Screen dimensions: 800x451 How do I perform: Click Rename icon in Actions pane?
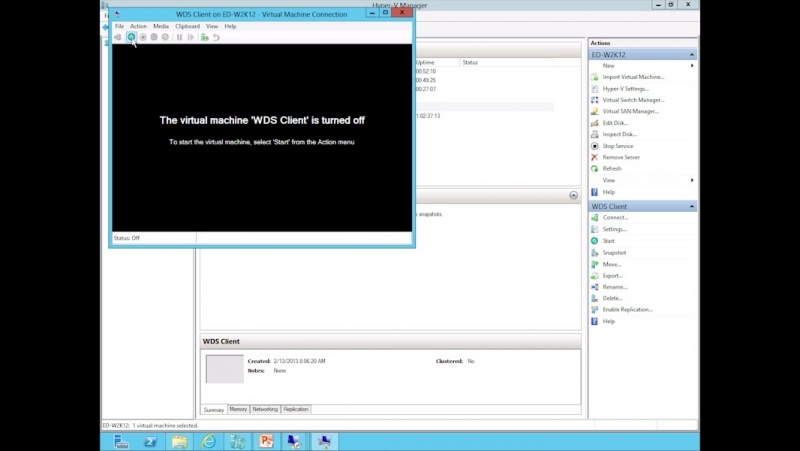point(594,287)
